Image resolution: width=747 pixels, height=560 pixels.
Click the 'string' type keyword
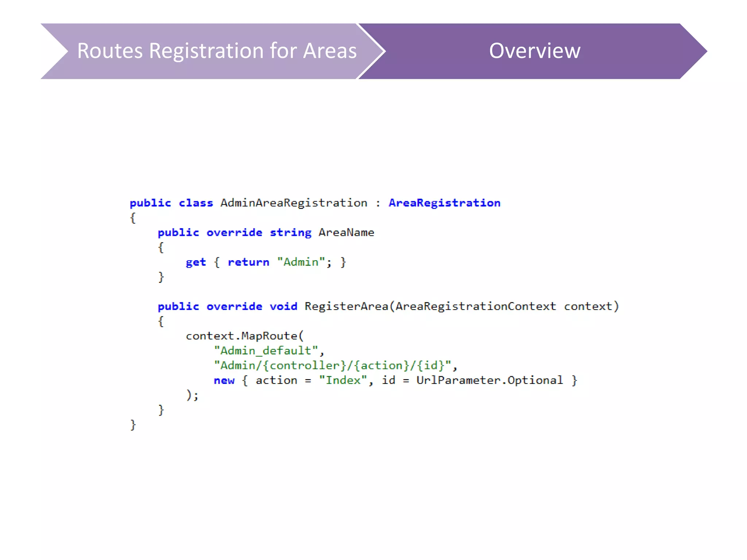pyautogui.click(x=290, y=232)
